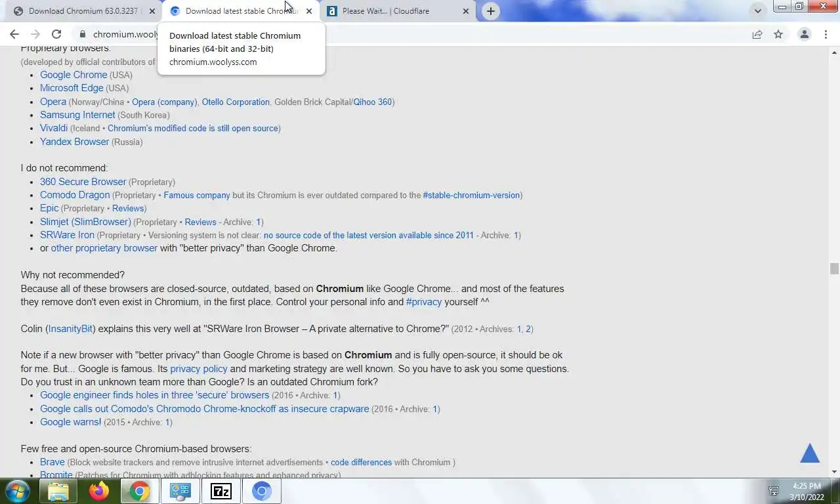
Task: Click the #privacy anchor link
Action: click(x=424, y=302)
